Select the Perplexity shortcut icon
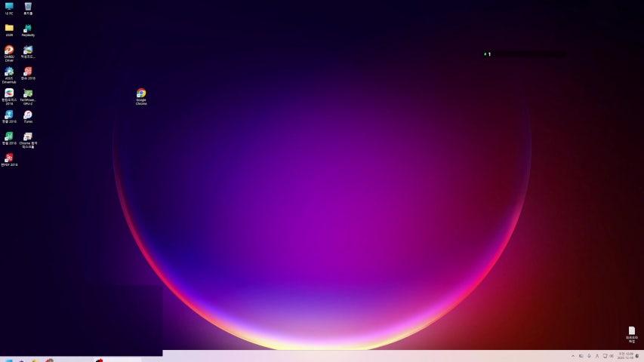644x362 pixels. point(28,30)
